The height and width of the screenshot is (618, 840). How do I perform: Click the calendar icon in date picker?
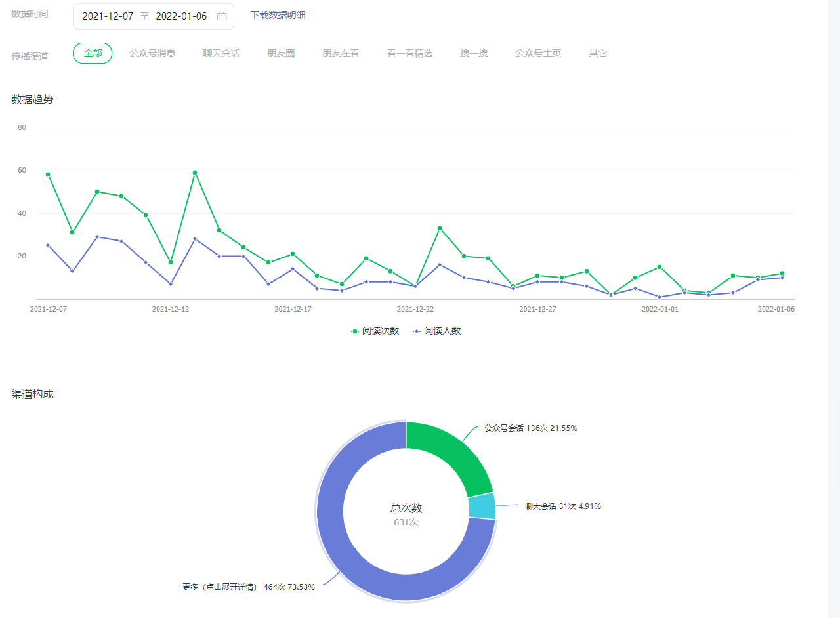(222, 16)
